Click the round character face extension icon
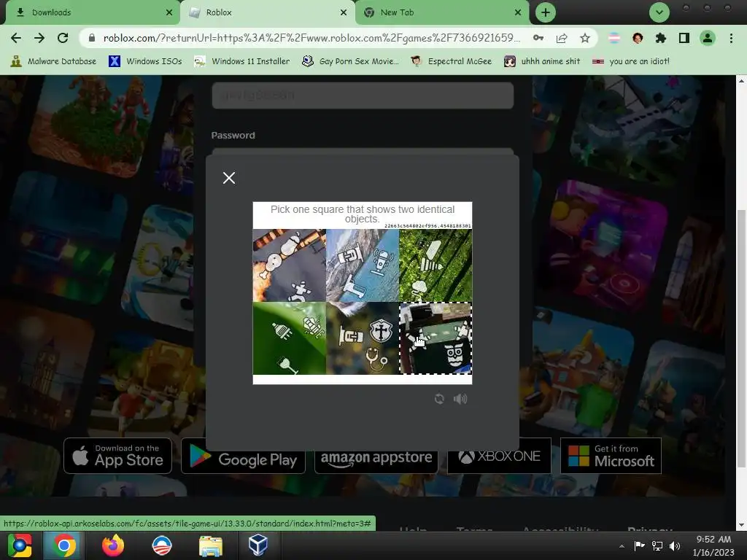Image resolution: width=747 pixels, height=560 pixels. (638, 38)
